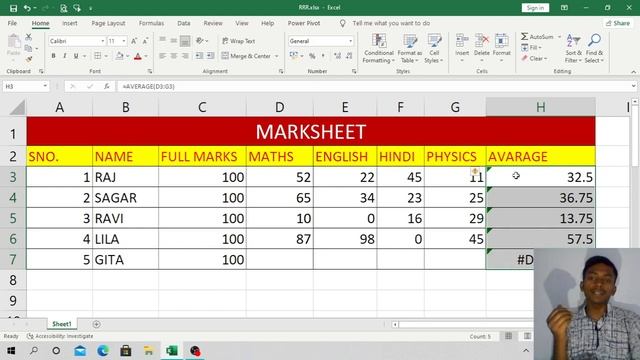This screenshot has height=360, width=640.
Task: Click the Sign in button
Action: click(535, 8)
